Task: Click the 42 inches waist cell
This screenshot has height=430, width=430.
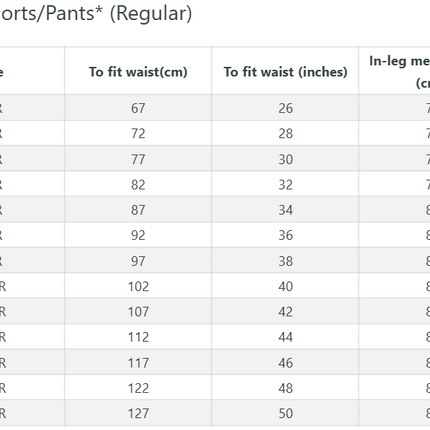Action: click(286, 312)
